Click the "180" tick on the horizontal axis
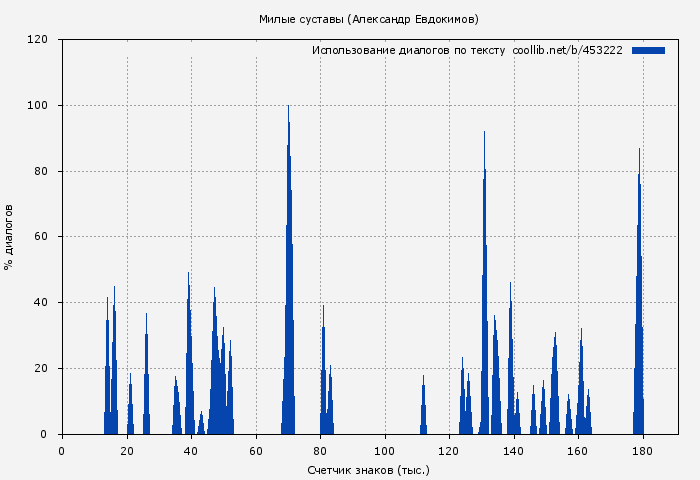The width and height of the screenshot is (700, 480). tap(643, 451)
